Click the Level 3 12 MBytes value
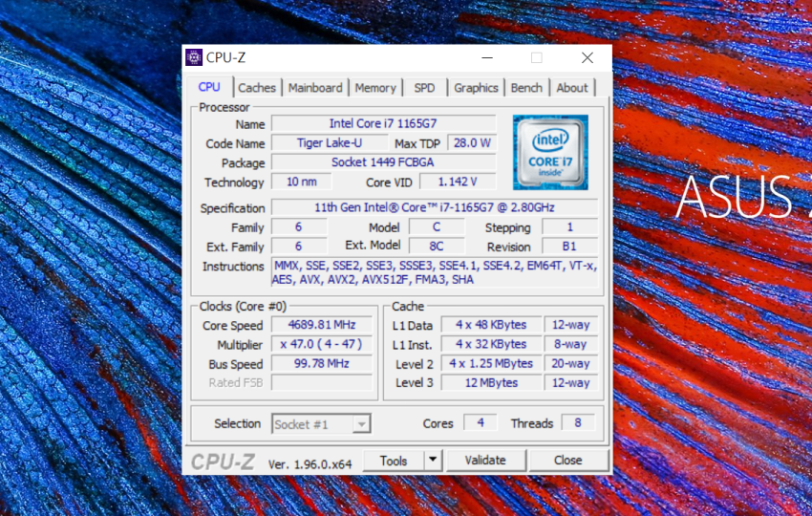 point(491,383)
